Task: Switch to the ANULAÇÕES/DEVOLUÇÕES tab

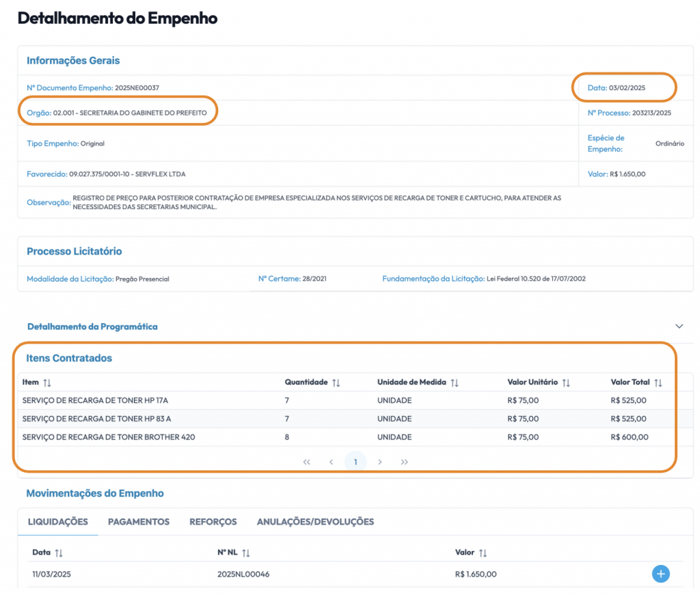Action: coord(315,522)
